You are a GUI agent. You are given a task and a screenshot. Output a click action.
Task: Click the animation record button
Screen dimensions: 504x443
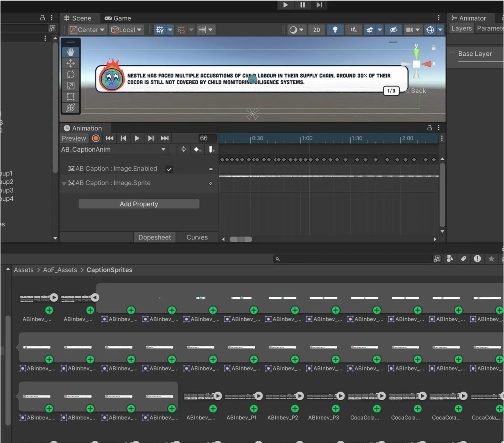pyautogui.click(x=96, y=138)
